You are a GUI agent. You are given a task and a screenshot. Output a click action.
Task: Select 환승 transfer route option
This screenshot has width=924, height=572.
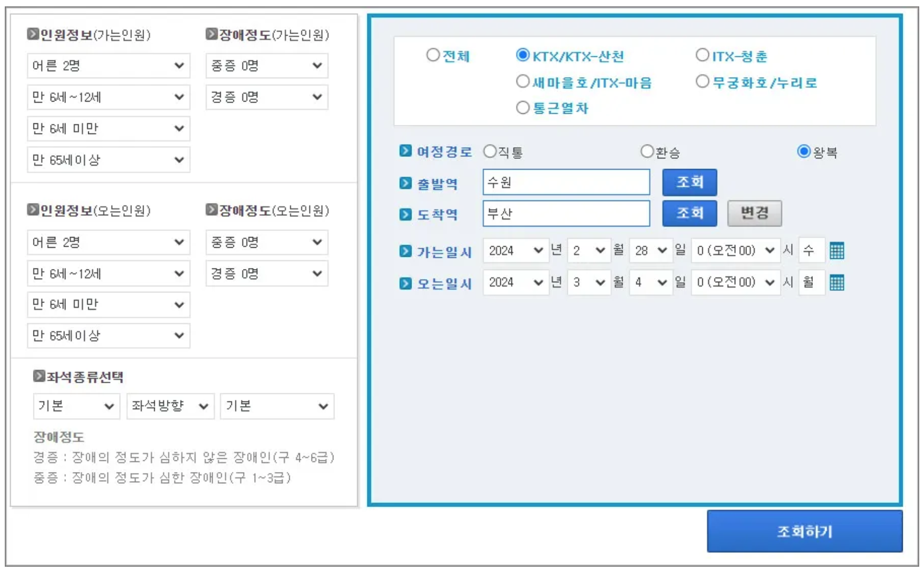(646, 150)
